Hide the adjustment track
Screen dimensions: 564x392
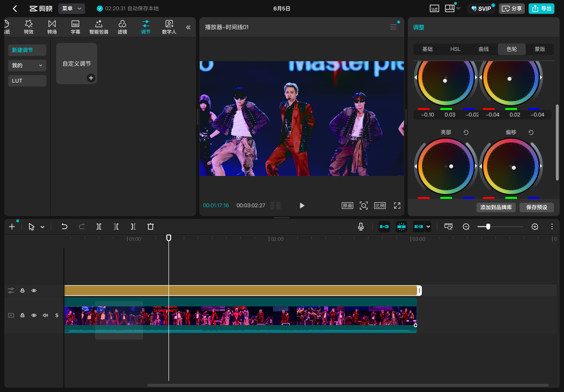click(x=34, y=291)
